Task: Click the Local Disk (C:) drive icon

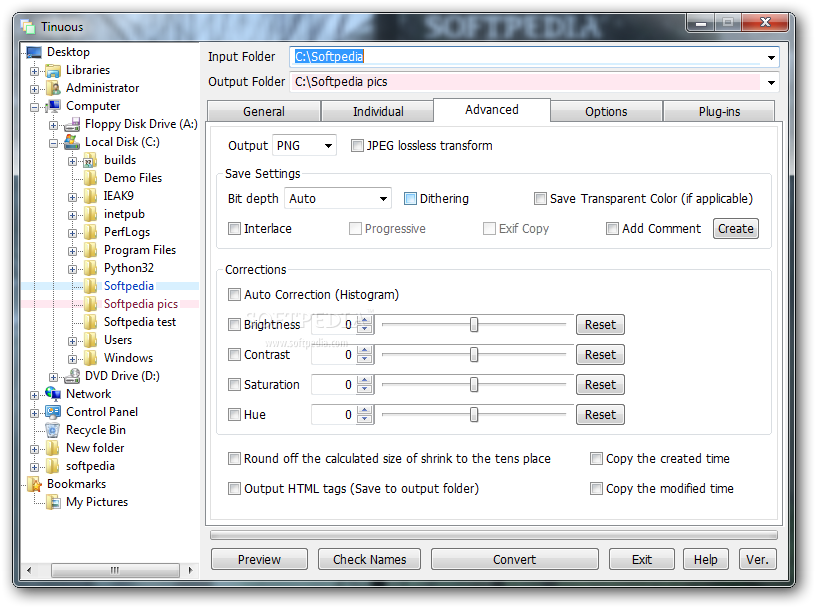Action: [x=72, y=142]
